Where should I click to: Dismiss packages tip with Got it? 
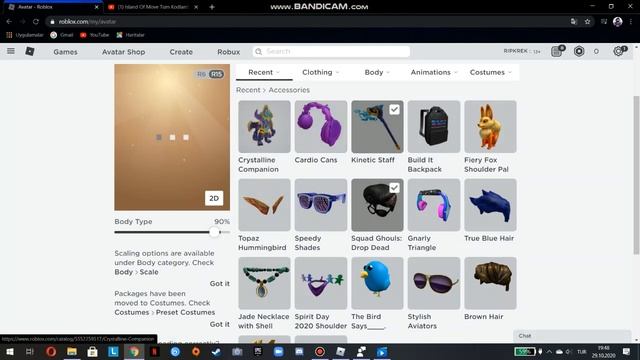tap(220, 324)
